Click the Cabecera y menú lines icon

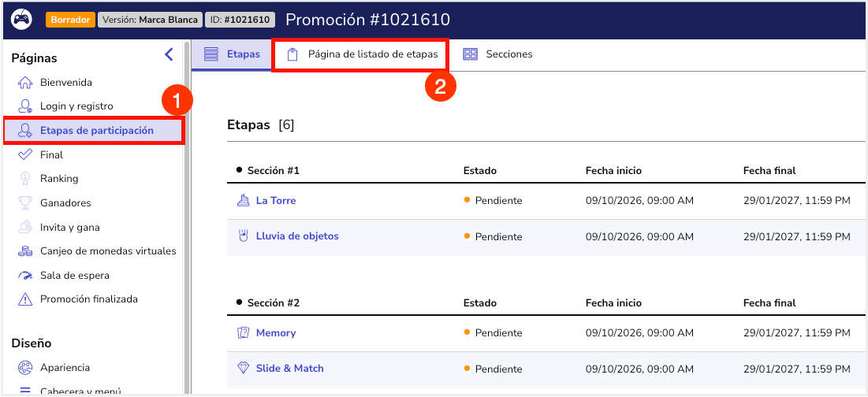point(25,391)
